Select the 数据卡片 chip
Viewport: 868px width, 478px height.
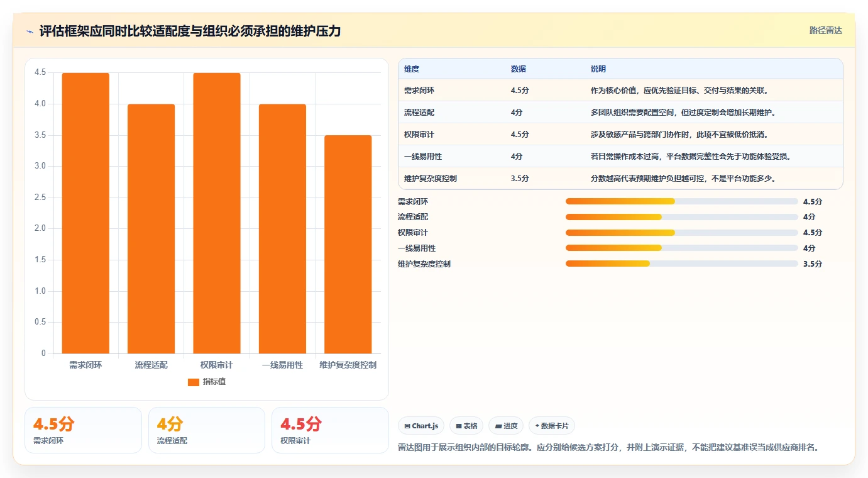tap(552, 426)
